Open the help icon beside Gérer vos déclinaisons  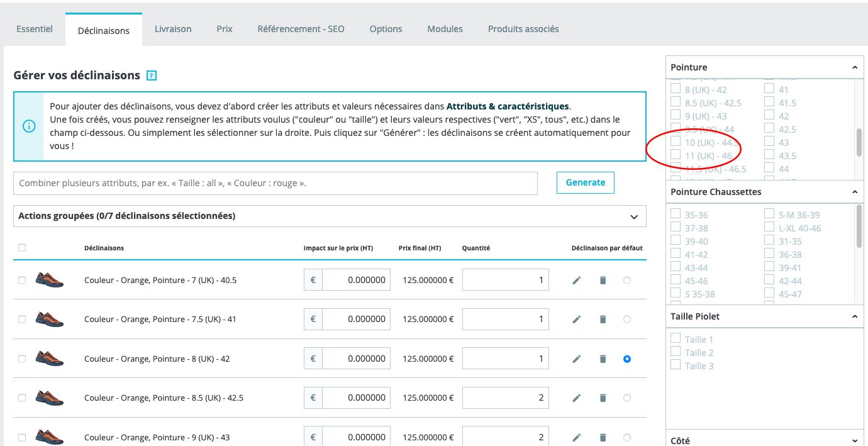[x=151, y=76]
